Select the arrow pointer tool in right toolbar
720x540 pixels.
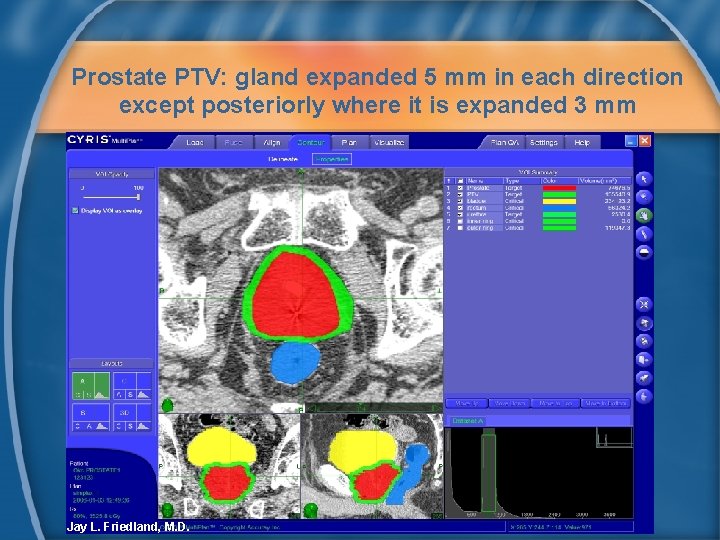point(644,179)
